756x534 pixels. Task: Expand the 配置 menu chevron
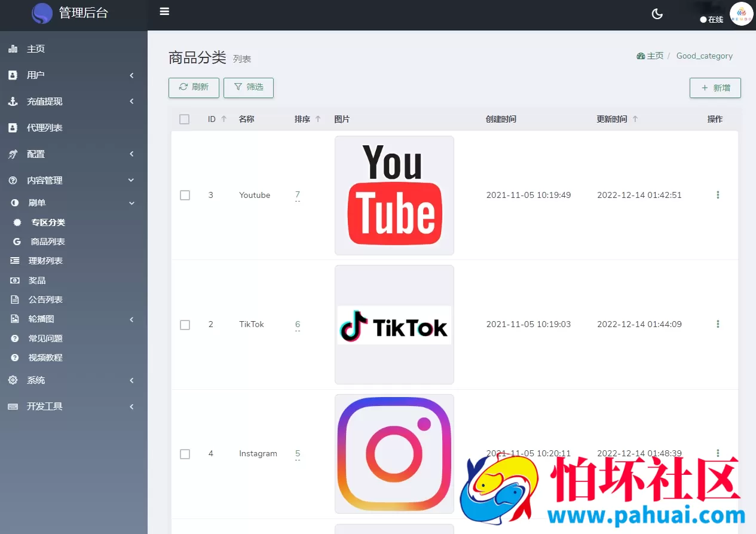click(x=131, y=154)
